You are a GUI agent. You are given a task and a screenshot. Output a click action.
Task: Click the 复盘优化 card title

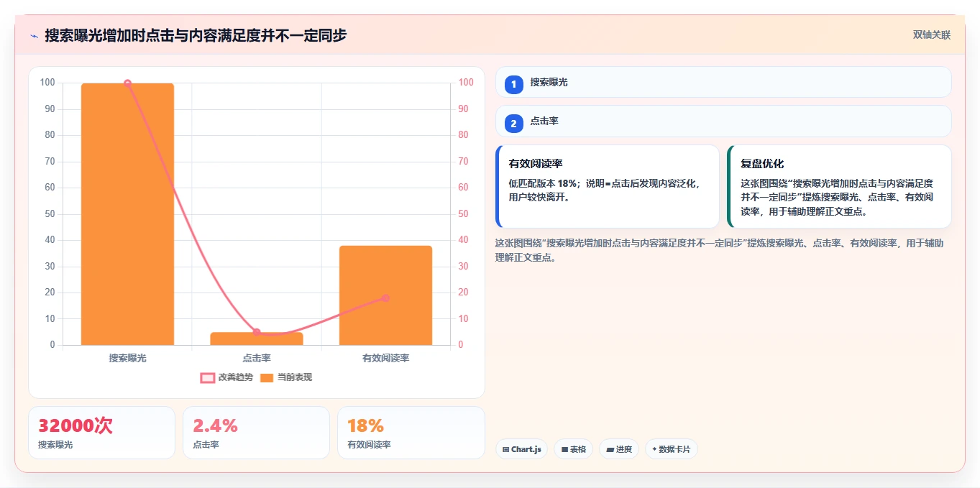pos(762,164)
